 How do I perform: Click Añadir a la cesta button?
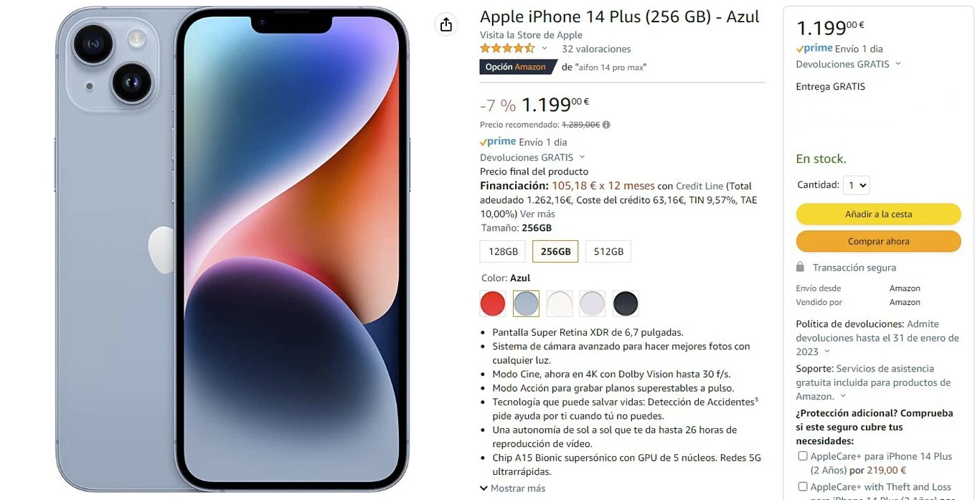coord(878,214)
